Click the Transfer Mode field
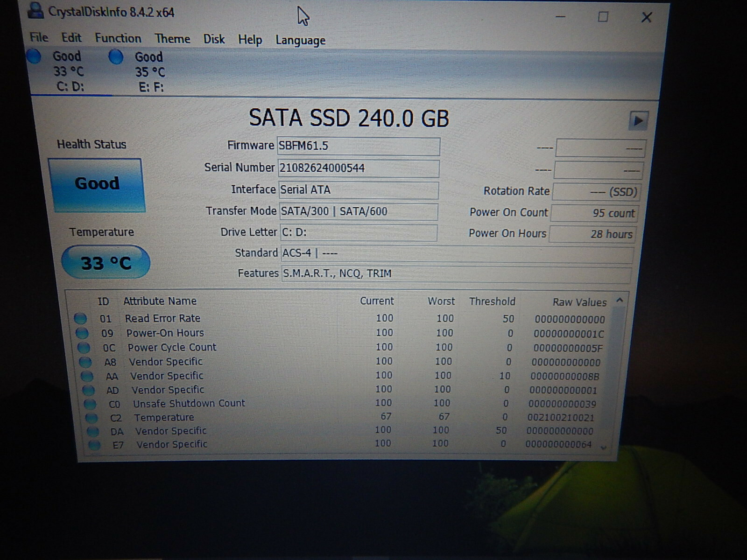Image resolution: width=747 pixels, height=560 pixels. click(359, 211)
